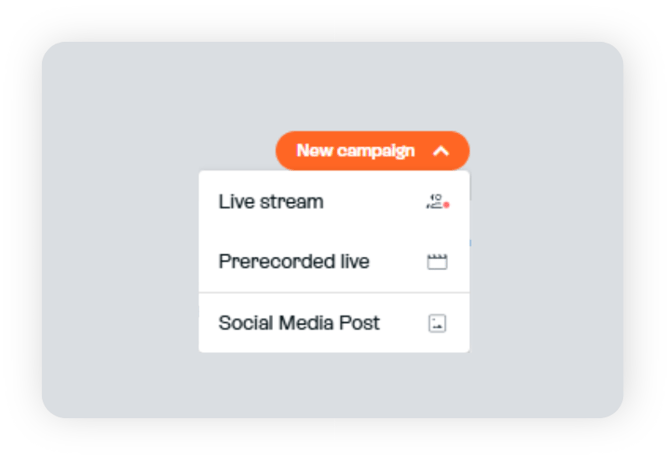
Task: Collapse the New campaign dropdown chevron
Action: pyautogui.click(x=442, y=151)
